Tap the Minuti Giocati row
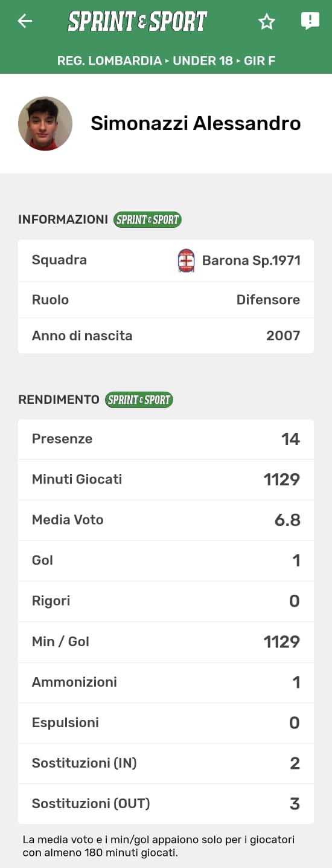This screenshot has height=868, width=332. [x=166, y=480]
